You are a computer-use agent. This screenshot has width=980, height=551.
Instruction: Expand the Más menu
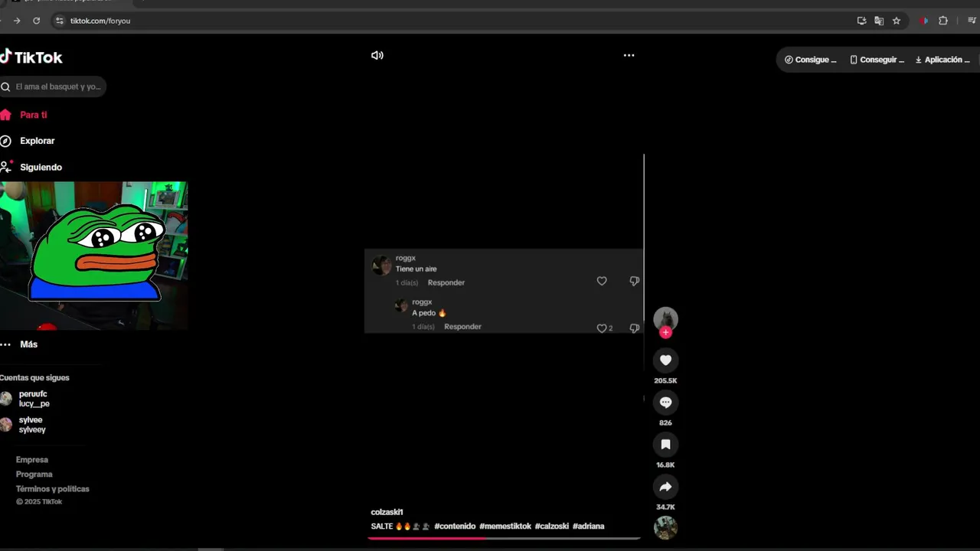(28, 344)
